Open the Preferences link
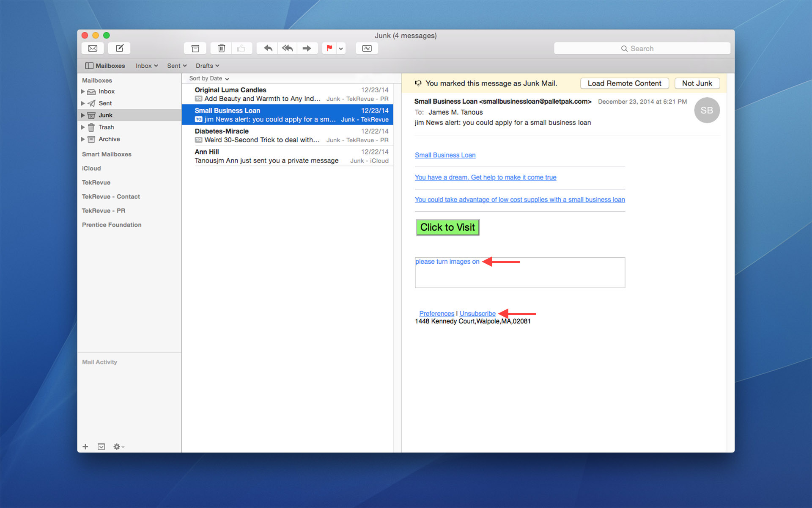The image size is (812, 508). pos(436,314)
